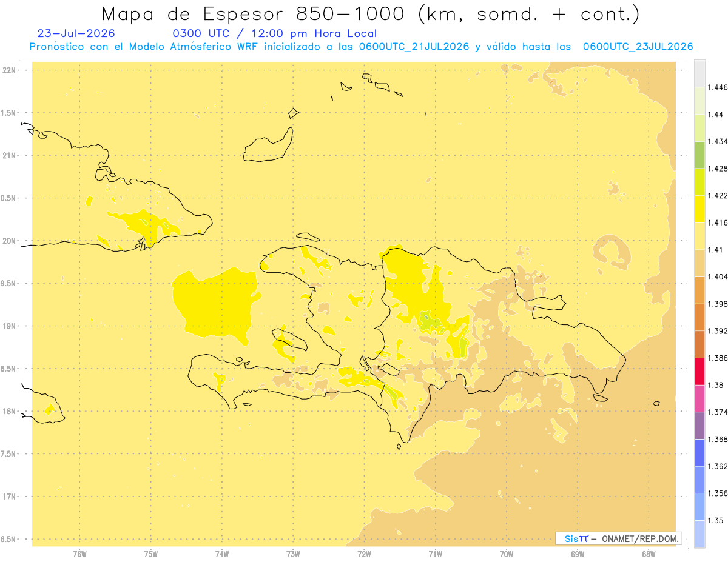Click the 1.35 colorbar value
Viewport: 728px width, 562px height.
pos(715,520)
